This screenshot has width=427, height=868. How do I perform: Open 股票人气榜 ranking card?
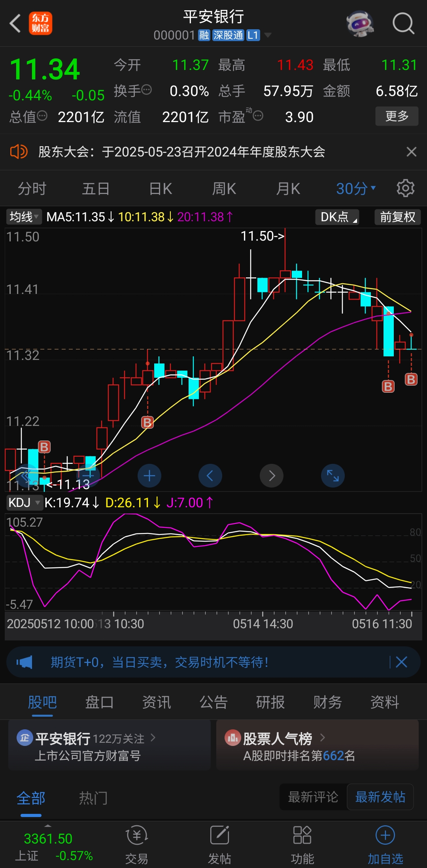(x=317, y=746)
